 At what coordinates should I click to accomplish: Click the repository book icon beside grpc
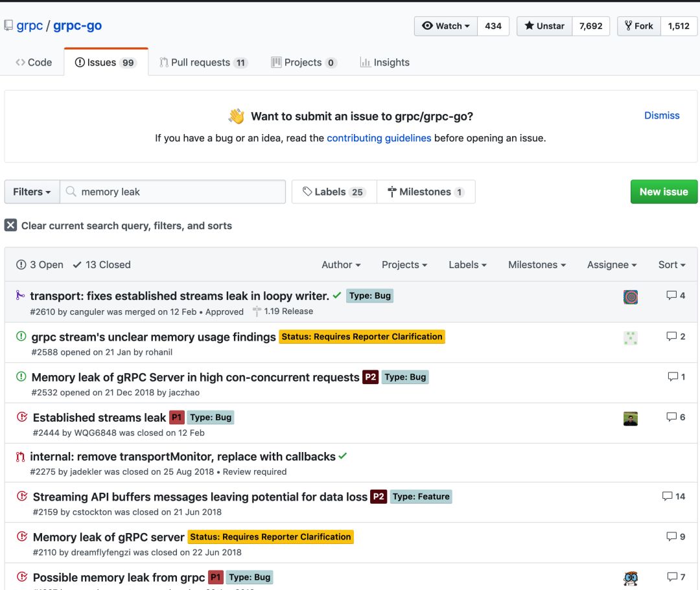8,26
